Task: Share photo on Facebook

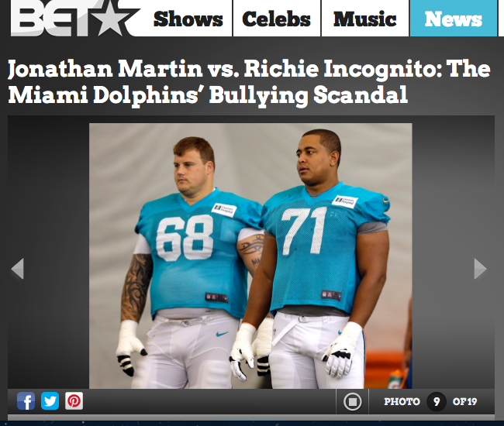Action: [26, 401]
